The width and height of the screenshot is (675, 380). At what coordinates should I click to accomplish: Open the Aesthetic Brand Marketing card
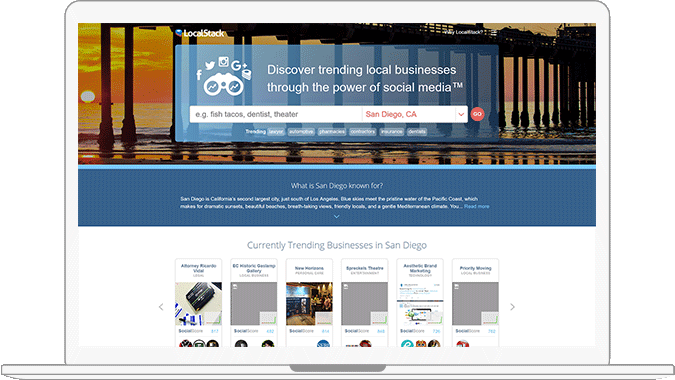point(420,303)
